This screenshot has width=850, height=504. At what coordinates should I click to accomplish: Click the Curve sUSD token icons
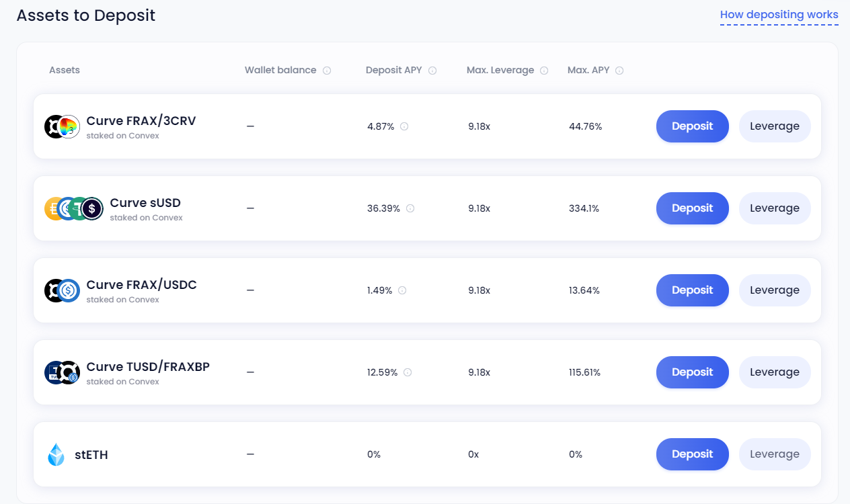74,208
